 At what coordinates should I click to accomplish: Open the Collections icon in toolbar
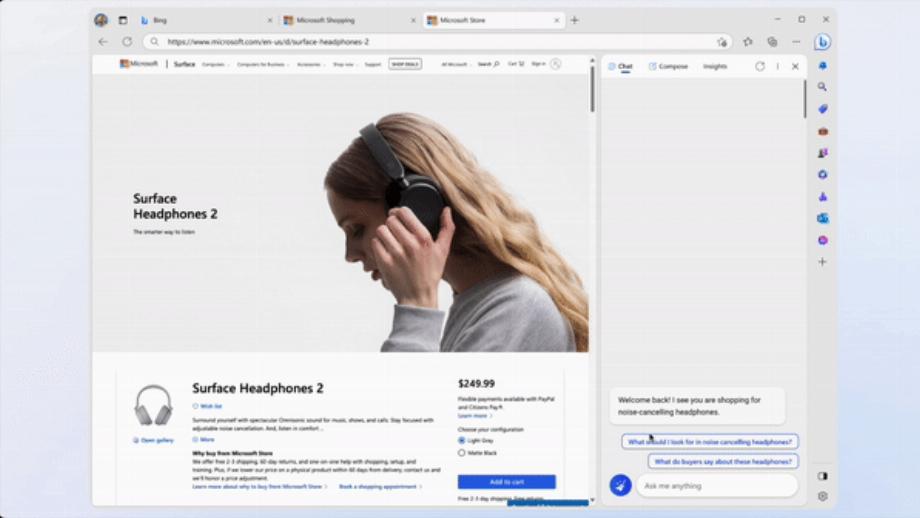(772, 42)
